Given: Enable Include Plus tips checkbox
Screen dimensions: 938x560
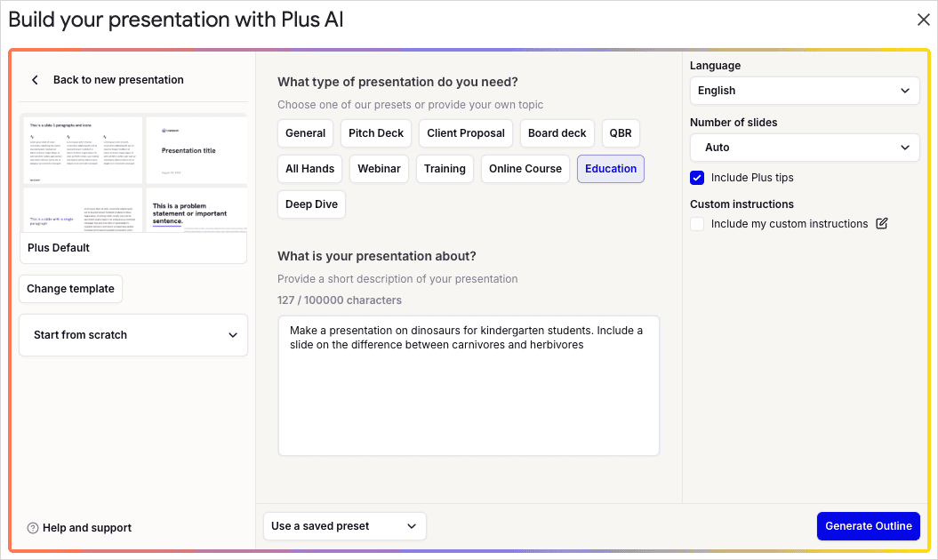Looking at the screenshot, I should [x=697, y=178].
